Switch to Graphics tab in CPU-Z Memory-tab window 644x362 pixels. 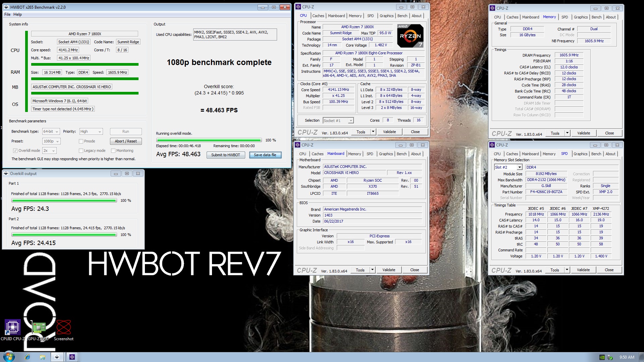(581, 17)
